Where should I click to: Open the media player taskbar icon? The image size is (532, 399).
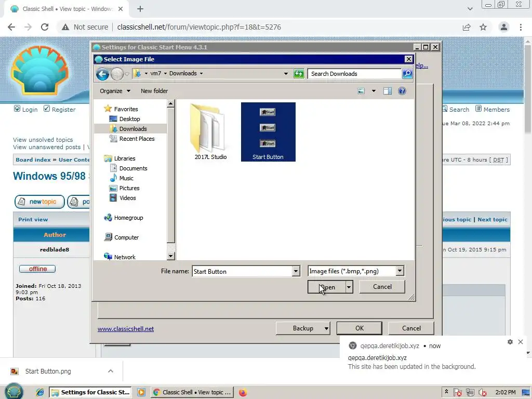coord(141,392)
